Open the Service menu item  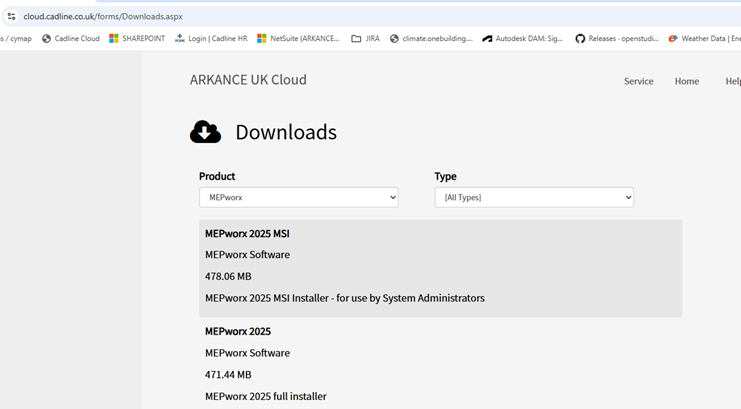click(x=638, y=81)
